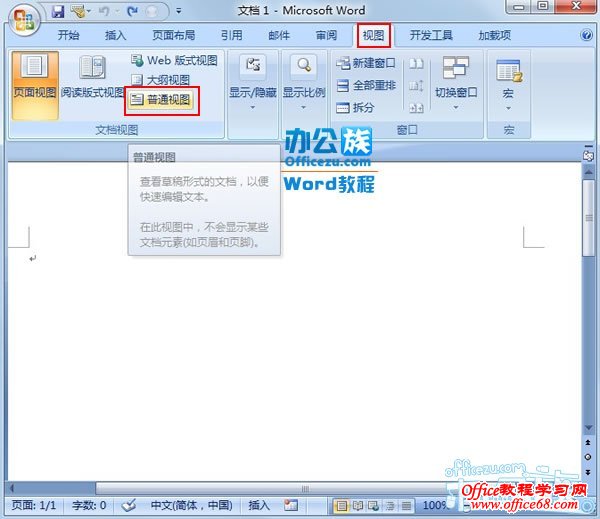Switch to the 页面布局 tab
This screenshot has width=600, height=519.
[x=174, y=35]
